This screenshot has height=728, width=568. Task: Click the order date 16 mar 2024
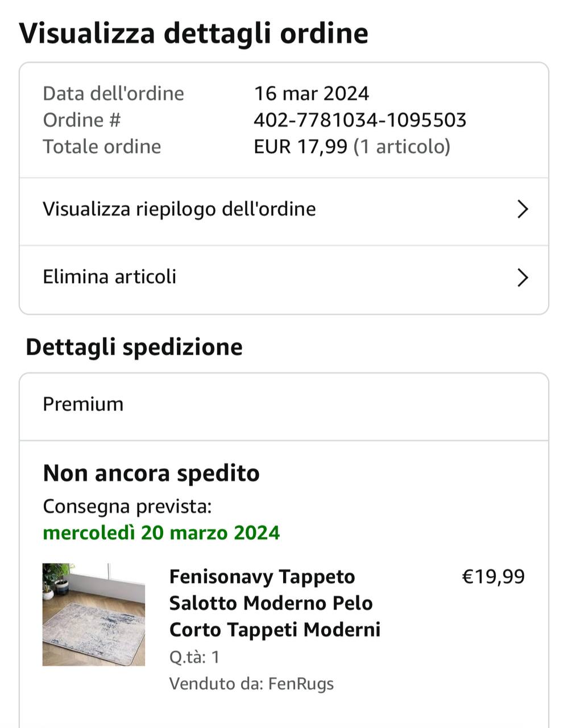point(312,93)
